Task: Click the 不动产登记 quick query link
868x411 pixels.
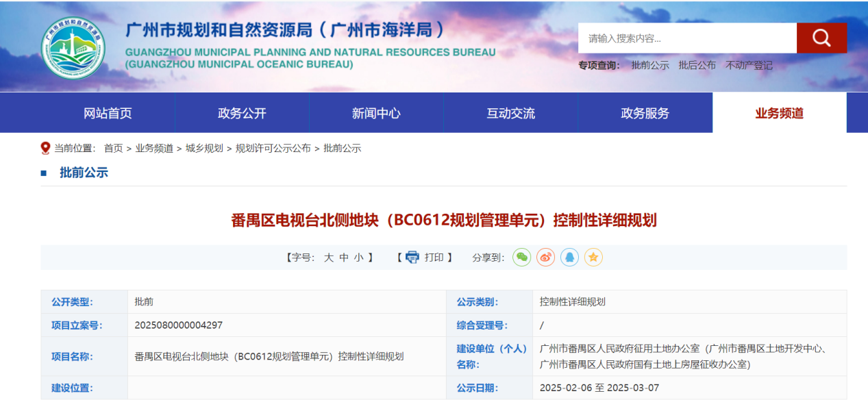Action: pyautogui.click(x=749, y=66)
